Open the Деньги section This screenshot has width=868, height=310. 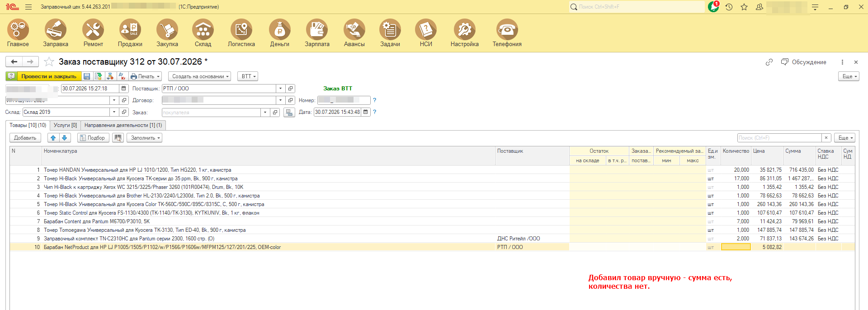pyautogui.click(x=280, y=33)
